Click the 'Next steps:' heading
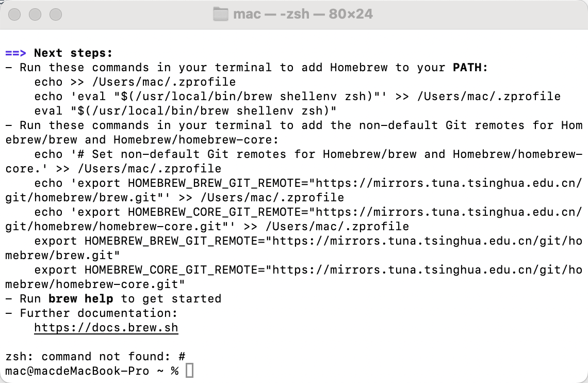Viewport: 588px width, 383px height. tap(73, 53)
